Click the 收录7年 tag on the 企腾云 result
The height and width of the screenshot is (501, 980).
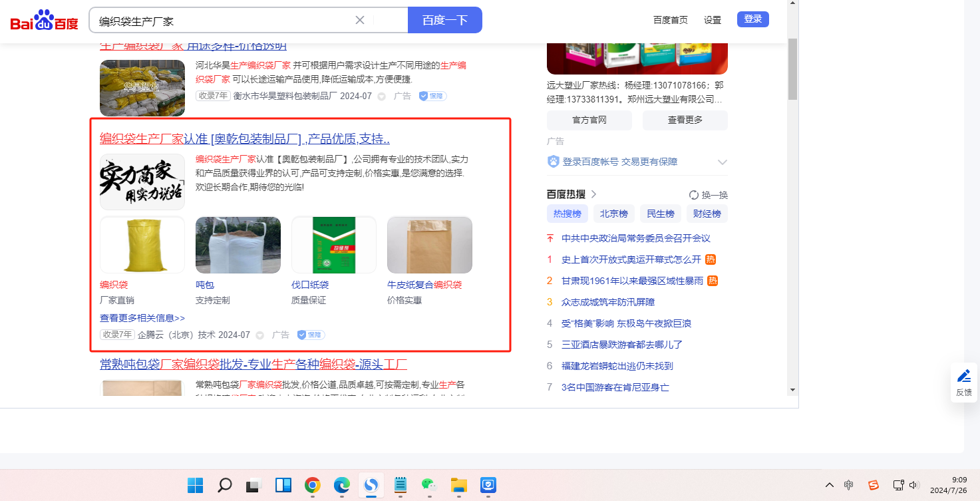[117, 335]
